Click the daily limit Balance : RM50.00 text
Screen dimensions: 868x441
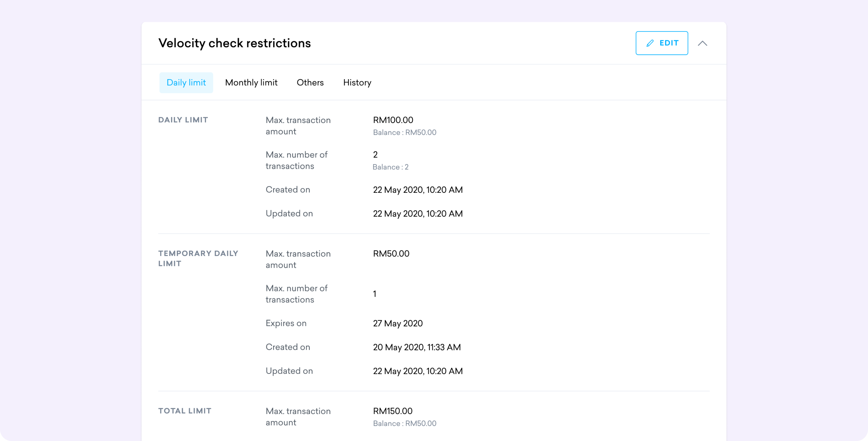click(x=404, y=132)
